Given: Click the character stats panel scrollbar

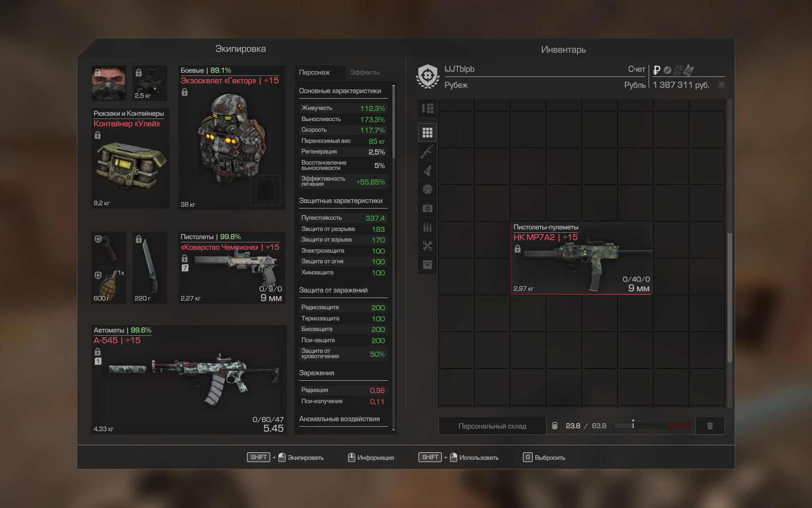Looking at the screenshot, I should pyautogui.click(x=393, y=121).
